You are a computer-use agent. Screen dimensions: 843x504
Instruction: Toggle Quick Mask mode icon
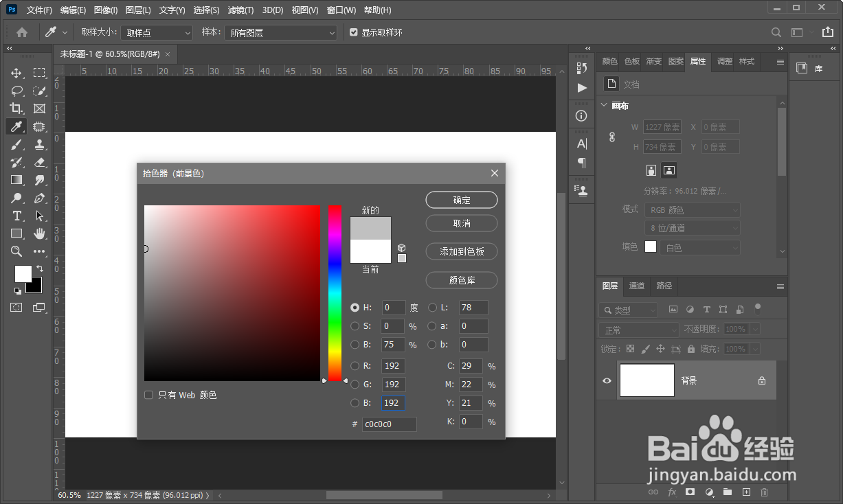16,308
